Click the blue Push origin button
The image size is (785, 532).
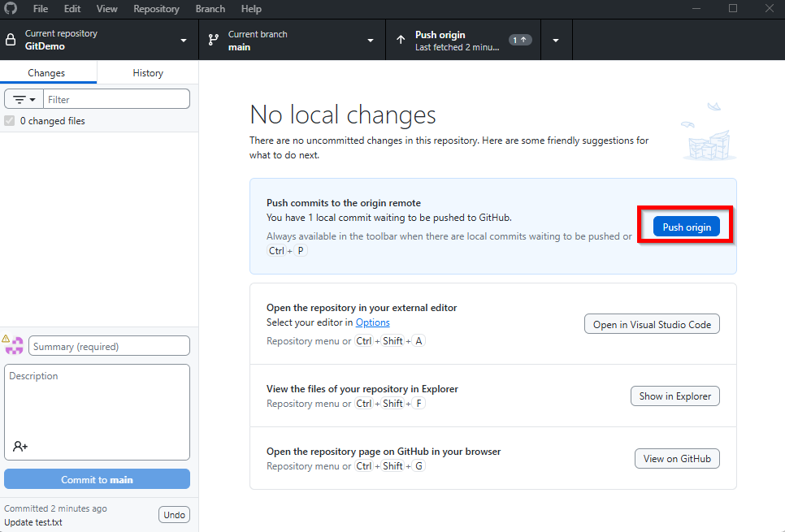[x=687, y=227]
